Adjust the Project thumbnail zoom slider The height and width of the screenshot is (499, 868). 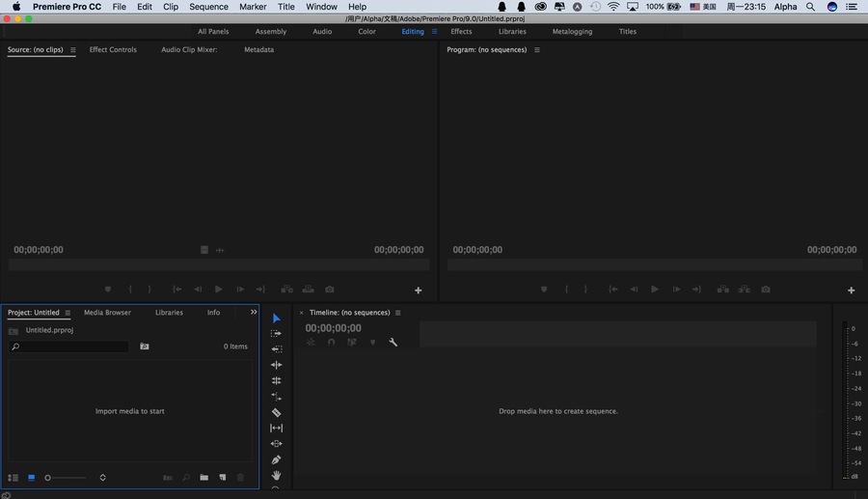point(48,478)
